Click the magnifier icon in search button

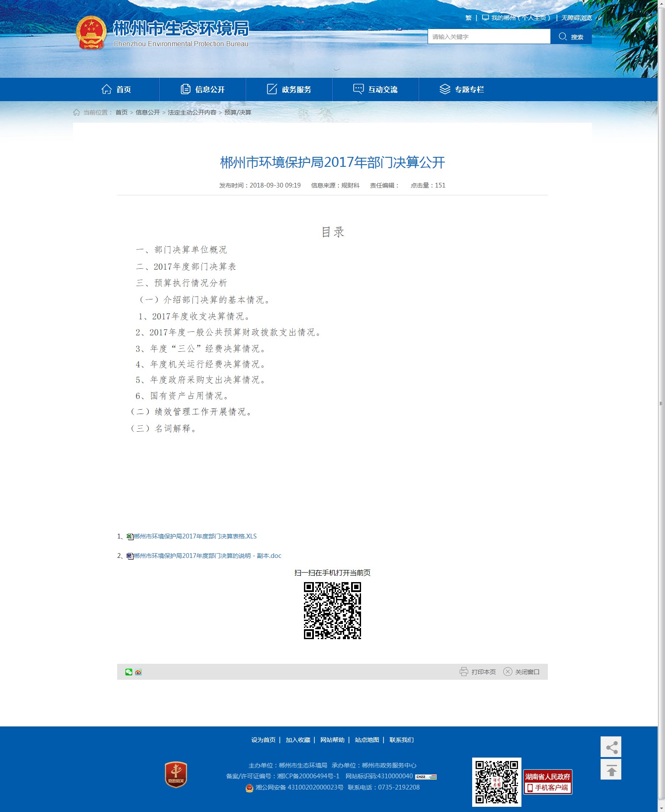[563, 37]
